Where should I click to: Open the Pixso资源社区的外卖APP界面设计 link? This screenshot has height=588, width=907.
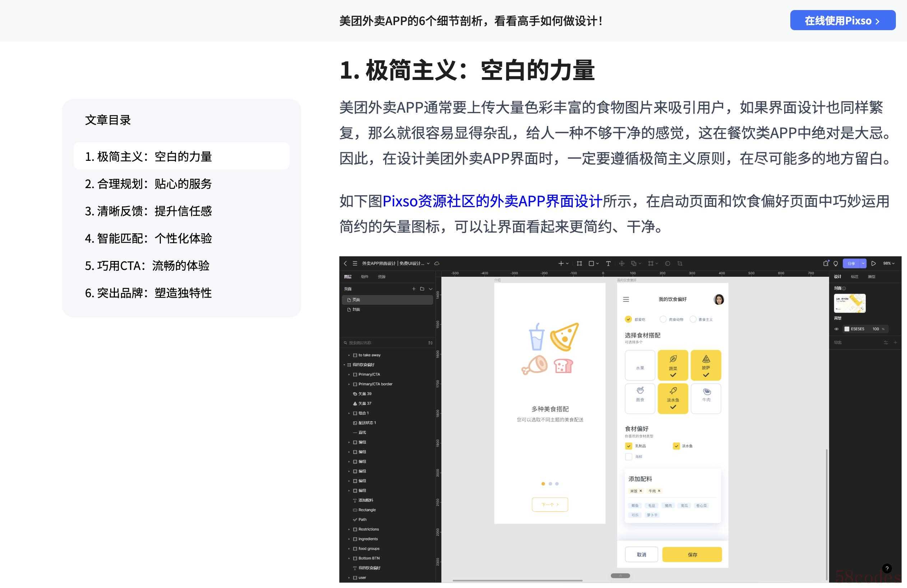coord(492,201)
